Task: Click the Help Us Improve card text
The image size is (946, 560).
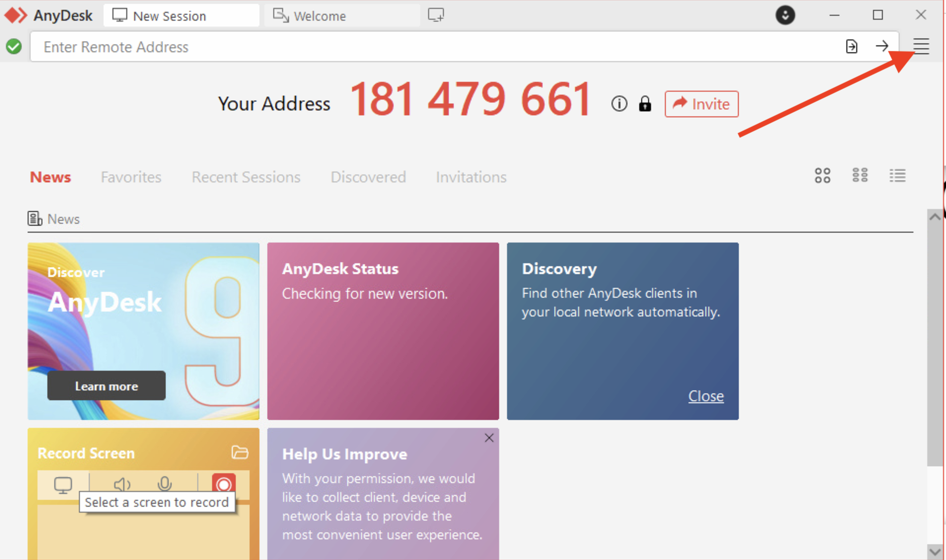Action: [382, 506]
